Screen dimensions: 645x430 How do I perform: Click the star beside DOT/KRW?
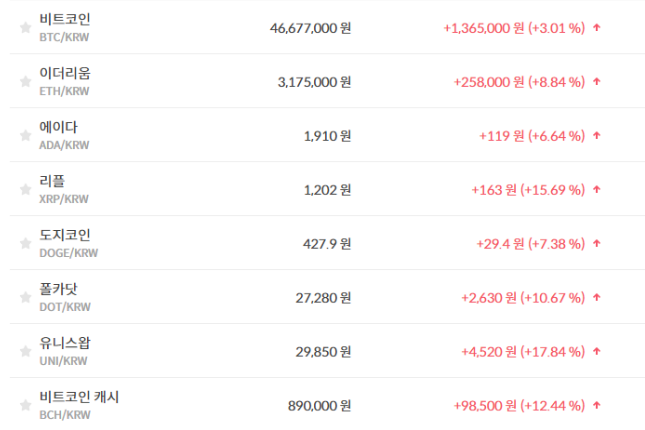25,298
